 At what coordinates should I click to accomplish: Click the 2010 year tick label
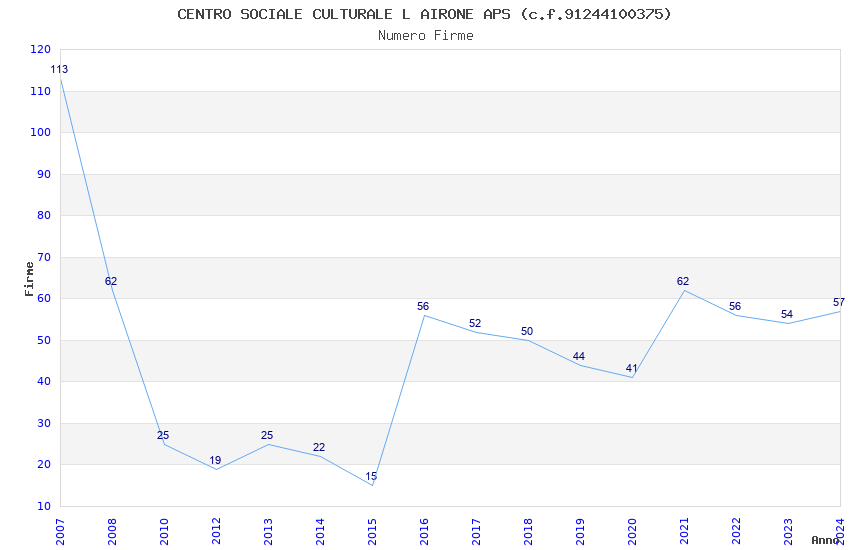[164, 532]
